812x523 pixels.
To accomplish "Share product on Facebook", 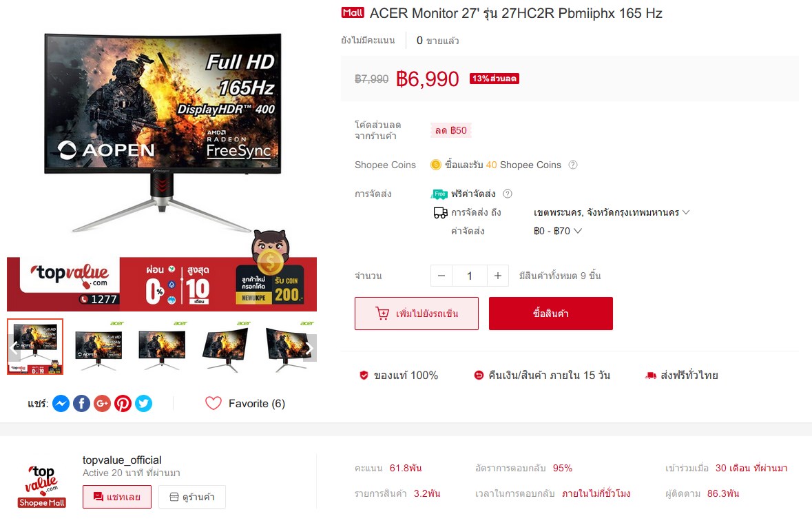I will (x=82, y=403).
